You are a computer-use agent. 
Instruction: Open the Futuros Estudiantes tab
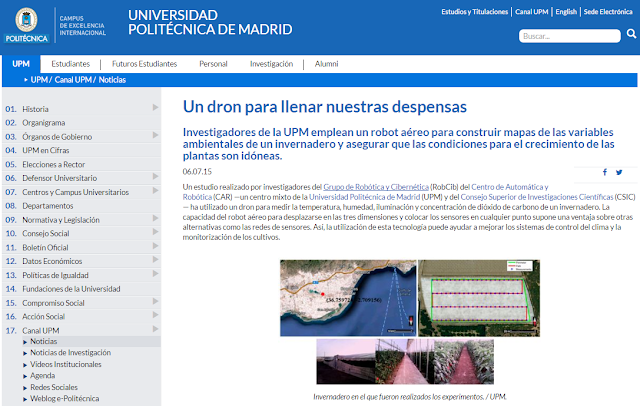point(144,64)
